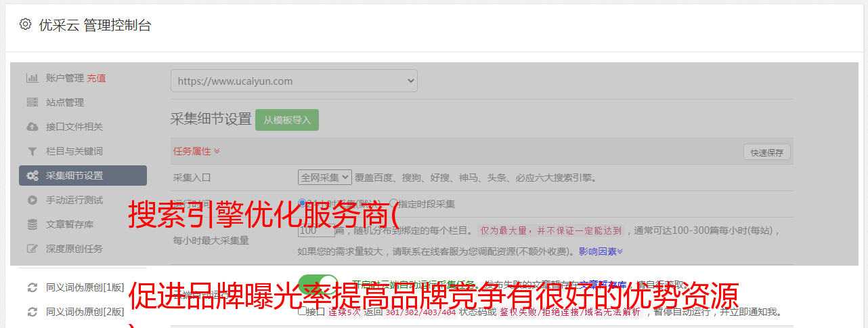Screen dimensions: 868x328
Task: Open the blue 文章暂存库 link beside the toggle
Action: click(604, 285)
